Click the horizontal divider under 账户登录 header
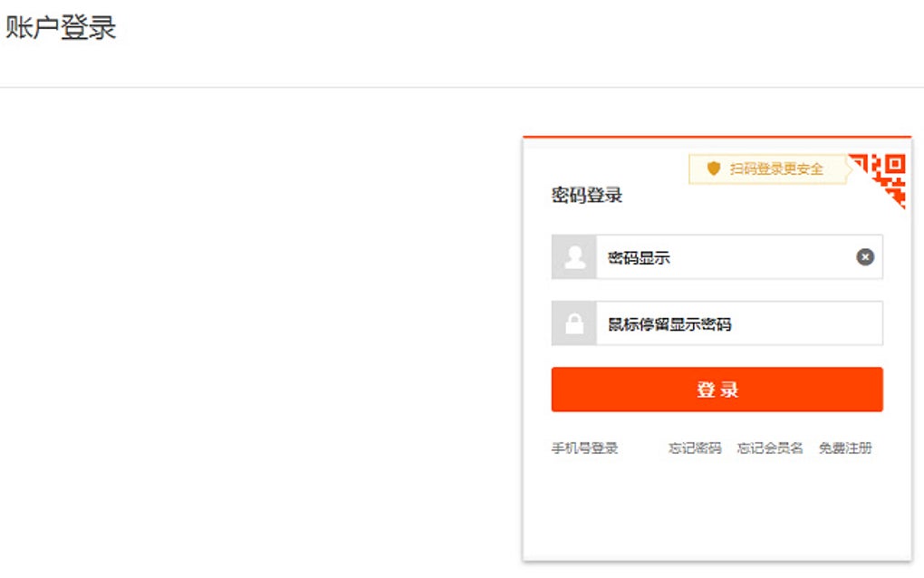This screenshot has width=924, height=578. click(362, 87)
